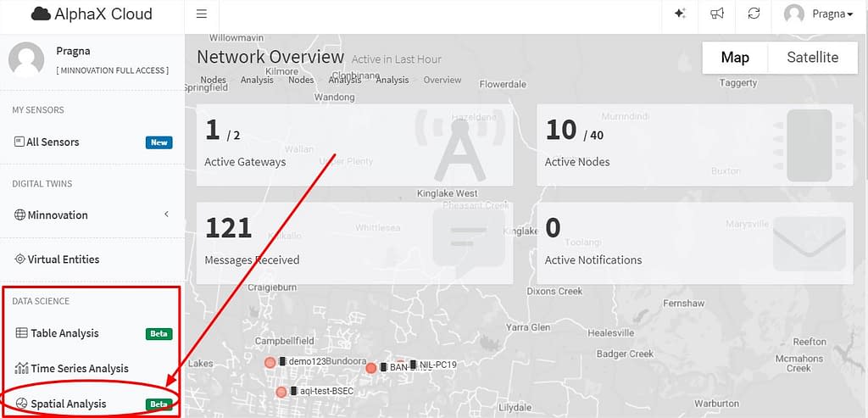Viewport: 868px width, 418px height.
Task: Click Active in Last Hour subtitle
Action: (x=397, y=59)
